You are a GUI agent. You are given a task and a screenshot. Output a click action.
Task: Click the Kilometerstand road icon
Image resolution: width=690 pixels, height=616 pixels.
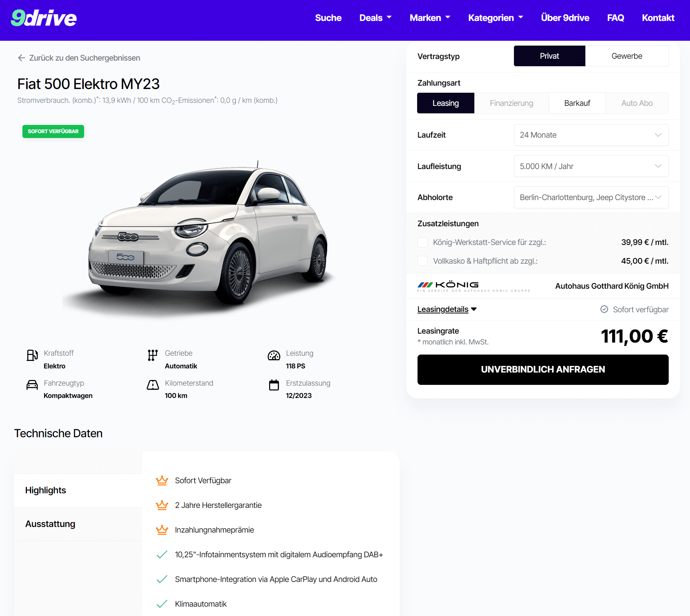(x=153, y=385)
